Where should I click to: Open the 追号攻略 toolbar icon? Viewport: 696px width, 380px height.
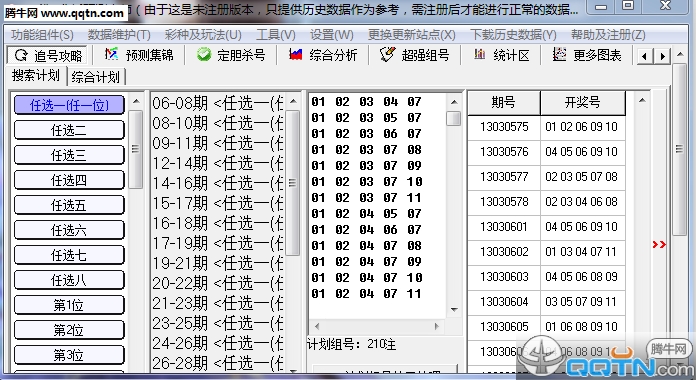pos(21,55)
